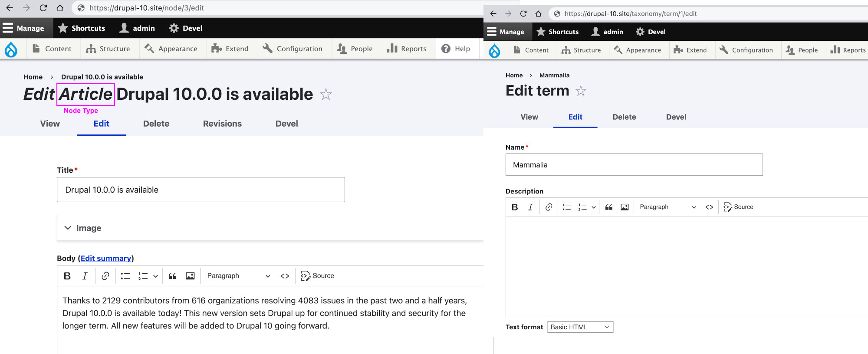Click Bold in Description editor toolbar
868x354 pixels.
[515, 207]
